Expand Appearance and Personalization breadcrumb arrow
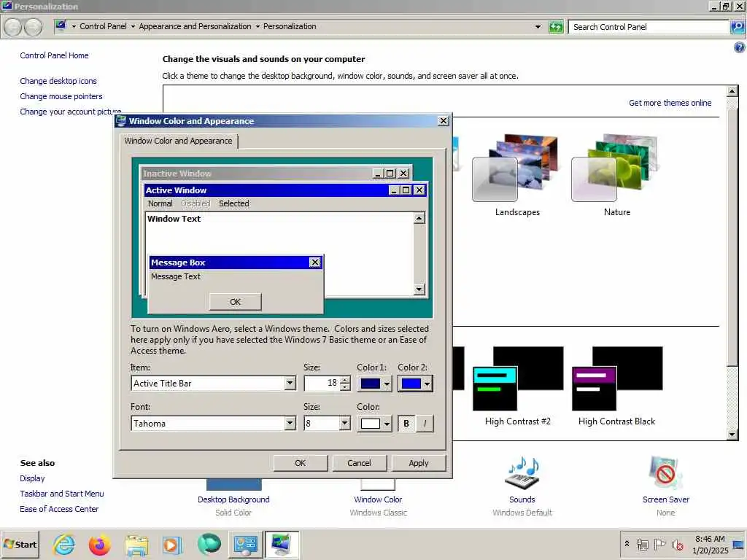This screenshot has width=747, height=560. (x=258, y=27)
